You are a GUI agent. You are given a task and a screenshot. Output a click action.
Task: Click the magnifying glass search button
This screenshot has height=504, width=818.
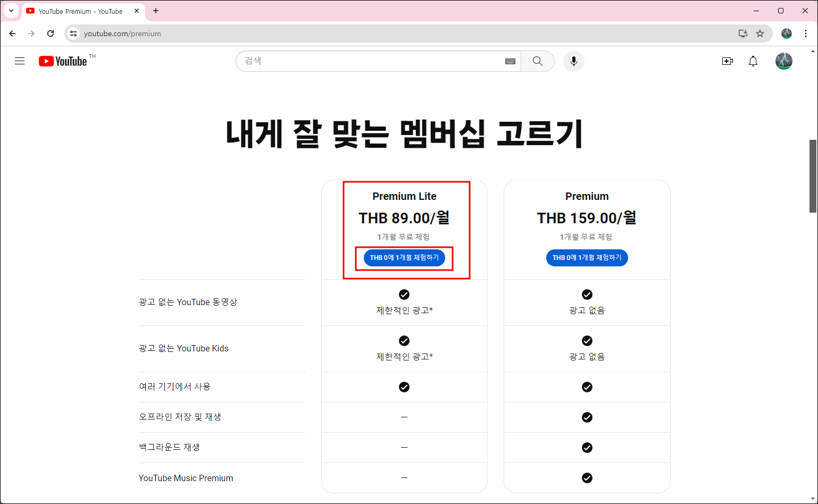click(538, 61)
